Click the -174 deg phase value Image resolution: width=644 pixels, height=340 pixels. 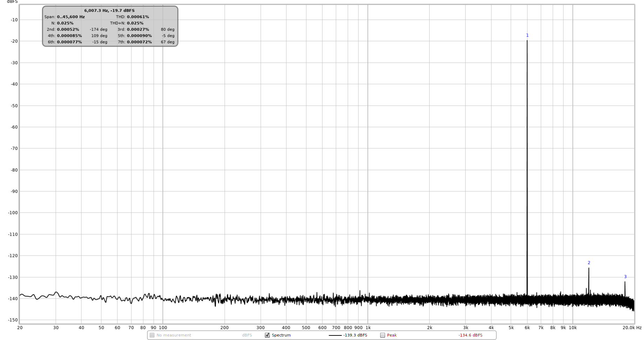click(x=99, y=29)
